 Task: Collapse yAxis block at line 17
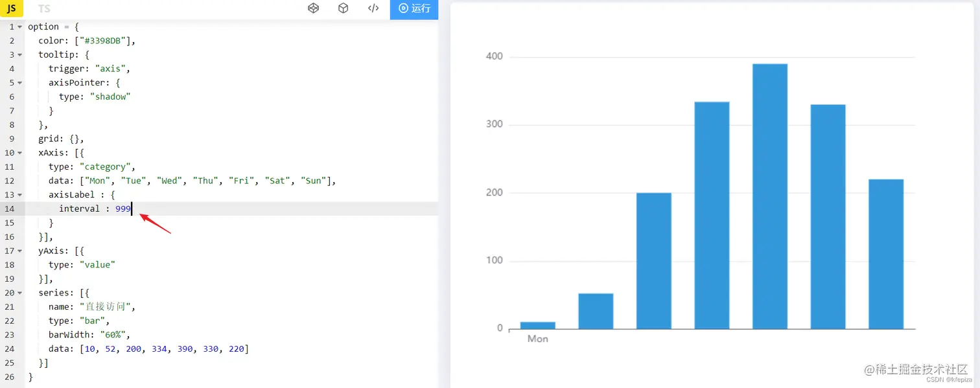(x=20, y=251)
